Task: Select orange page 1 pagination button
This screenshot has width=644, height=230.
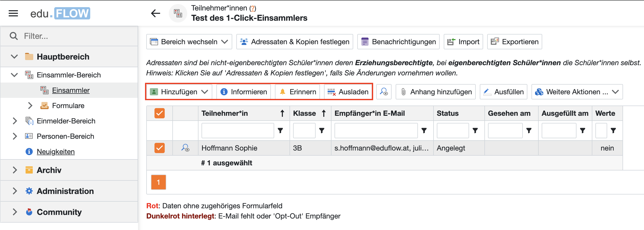Action: pyautogui.click(x=158, y=182)
